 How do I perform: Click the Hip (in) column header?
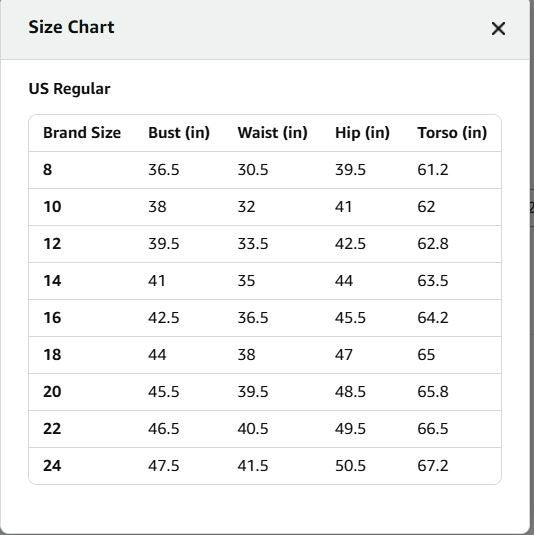click(362, 133)
